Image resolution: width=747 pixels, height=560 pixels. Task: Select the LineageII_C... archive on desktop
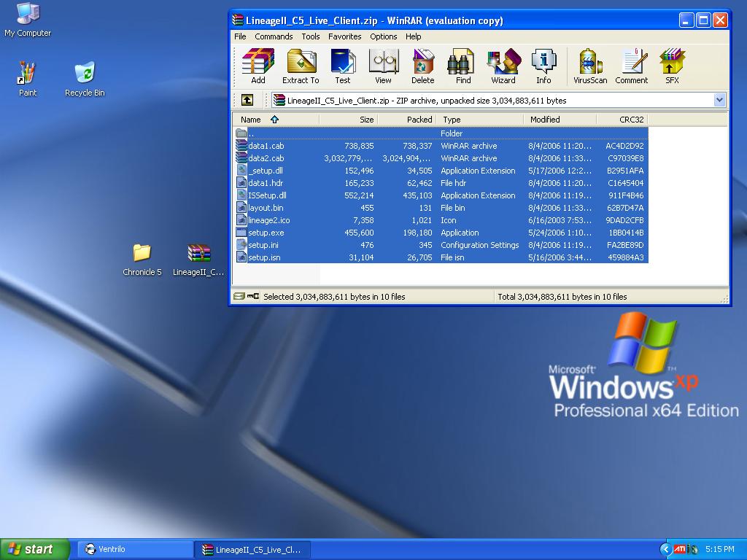[198, 260]
